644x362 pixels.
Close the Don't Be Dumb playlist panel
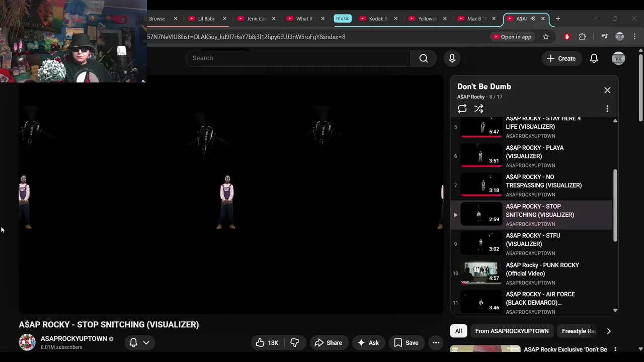[x=607, y=90]
